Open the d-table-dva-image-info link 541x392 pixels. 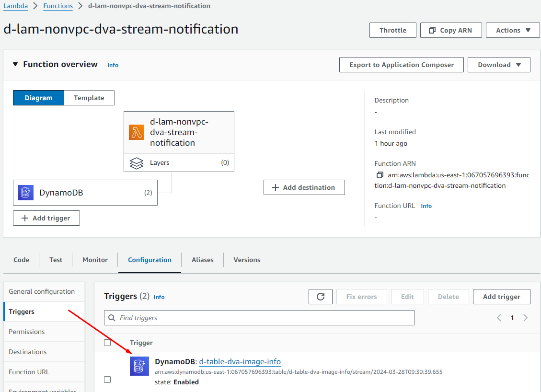240,362
